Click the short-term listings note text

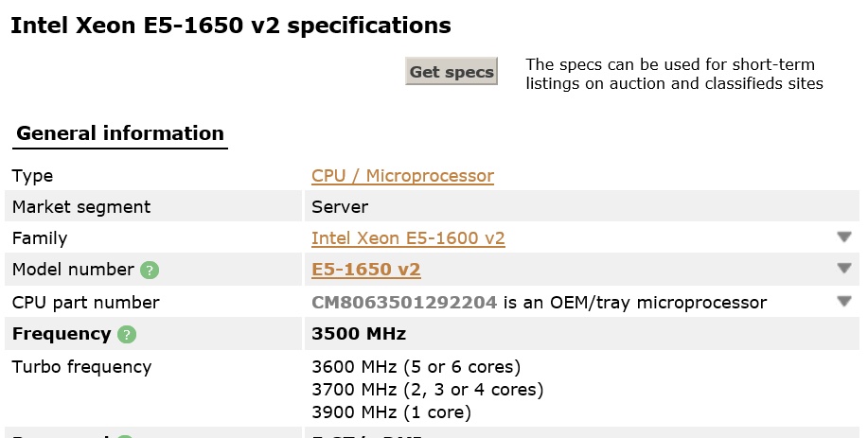click(674, 74)
